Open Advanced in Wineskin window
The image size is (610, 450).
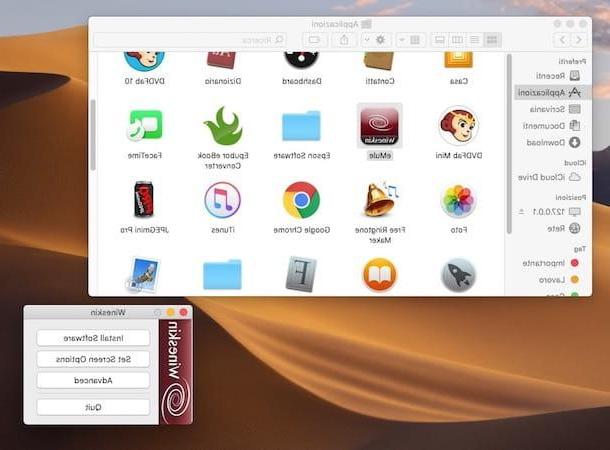pyautogui.click(x=93, y=380)
